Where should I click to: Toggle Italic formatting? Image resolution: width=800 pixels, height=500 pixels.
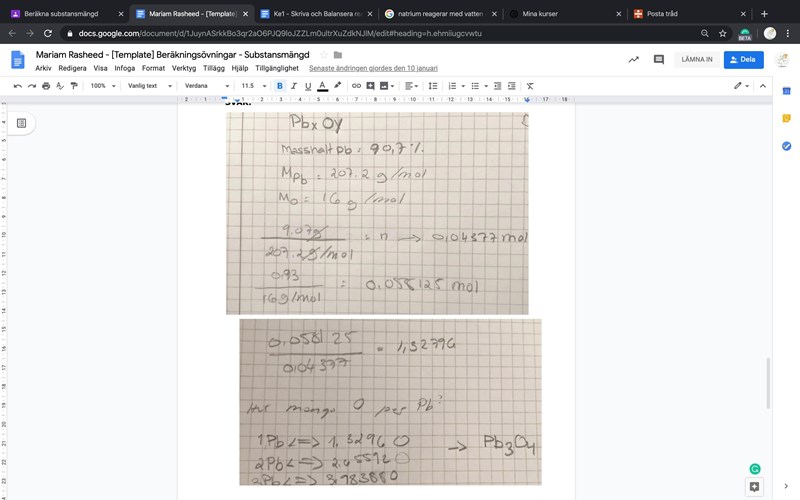tap(294, 86)
